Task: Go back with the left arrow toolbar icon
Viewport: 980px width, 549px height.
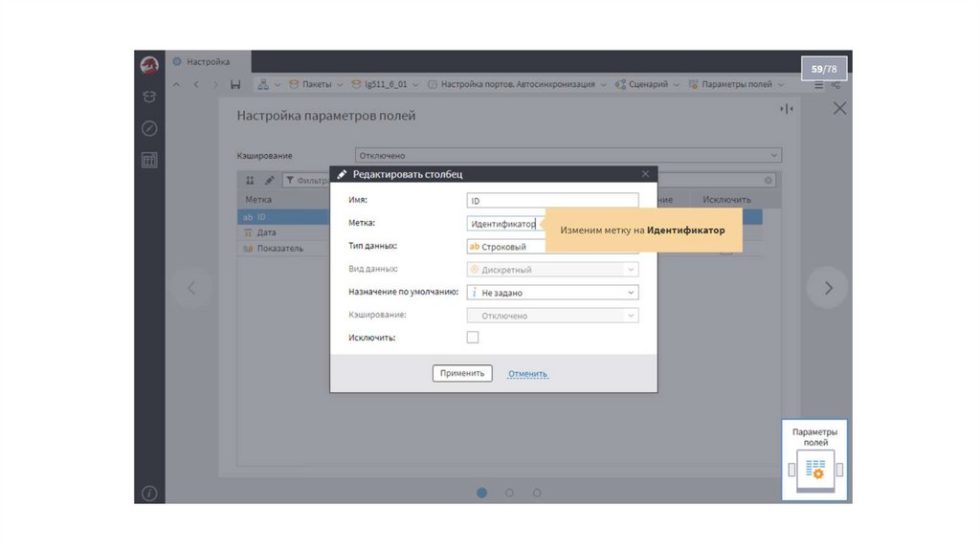Action: (x=196, y=84)
